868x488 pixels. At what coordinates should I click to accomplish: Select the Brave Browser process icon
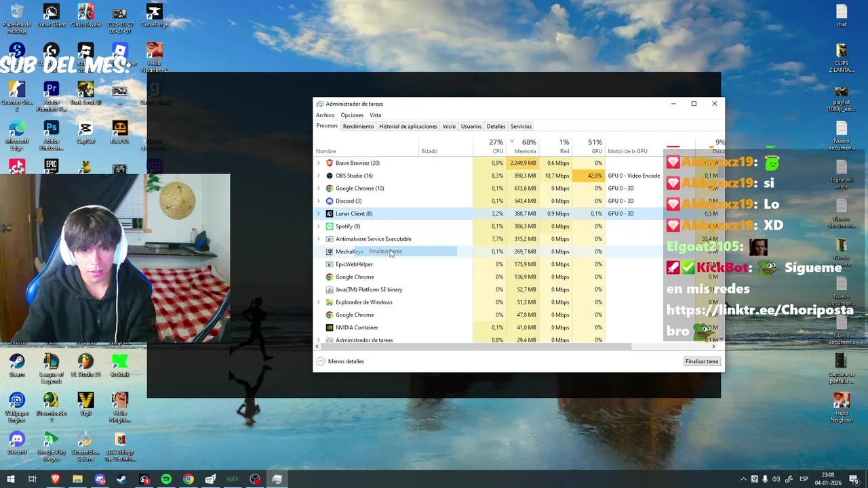[x=330, y=163]
